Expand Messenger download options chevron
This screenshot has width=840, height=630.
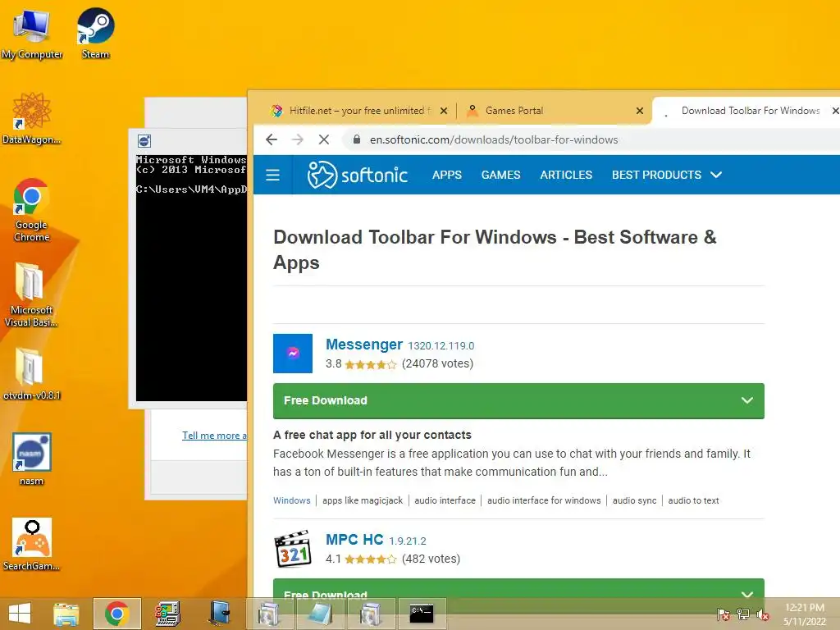[x=746, y=400]
